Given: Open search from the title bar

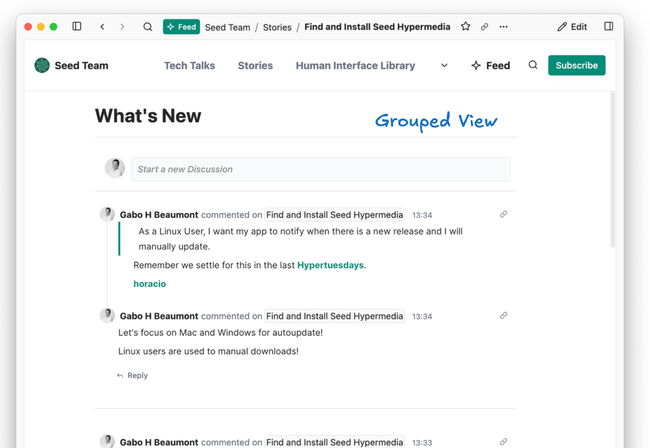Looking at the screenshot, I should point(148,27).
